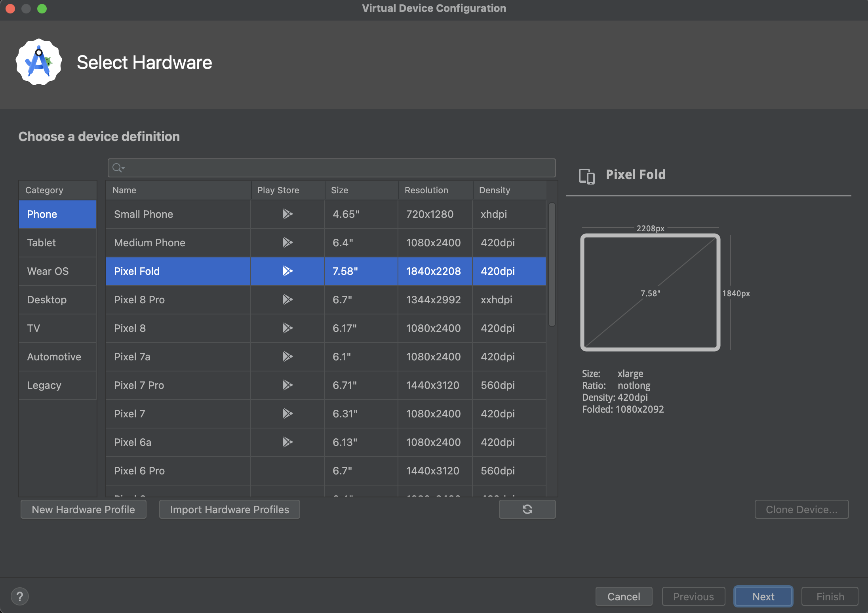Click the search magnifier icon in search bar
The height and width of the screenshot is (613, 868).
[x=116, y=167]
